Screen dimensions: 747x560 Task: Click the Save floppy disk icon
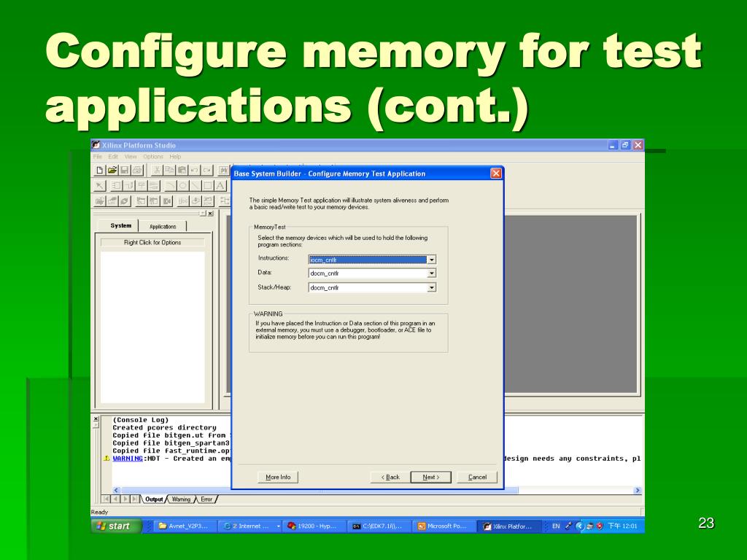click(x=124, y=171)
